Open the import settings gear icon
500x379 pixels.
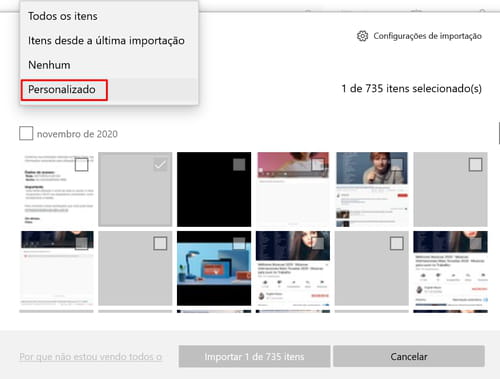click(x=362, y=36)
